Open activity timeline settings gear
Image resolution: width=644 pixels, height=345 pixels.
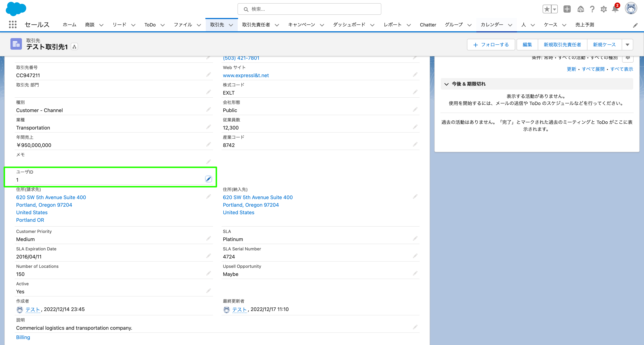[628, 58]
